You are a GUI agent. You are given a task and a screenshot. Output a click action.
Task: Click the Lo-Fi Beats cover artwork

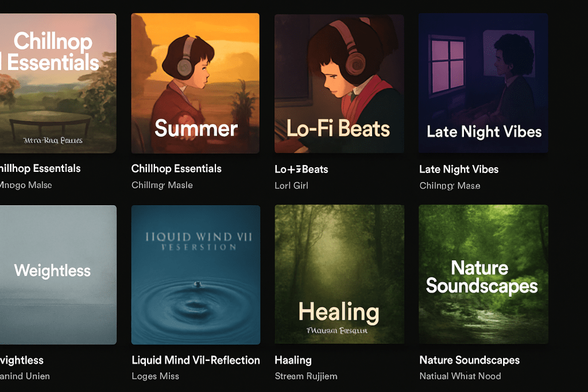(x=339, y=83)
